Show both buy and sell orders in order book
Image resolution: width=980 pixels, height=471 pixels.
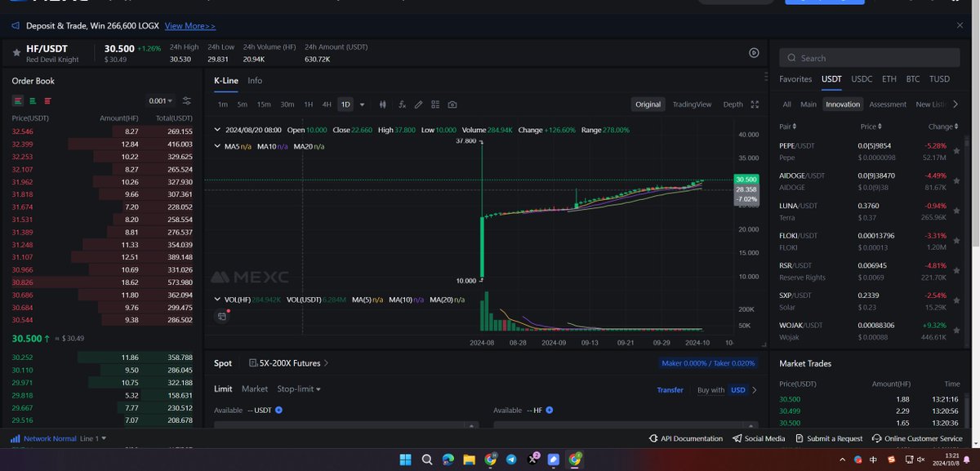(17, 100)
